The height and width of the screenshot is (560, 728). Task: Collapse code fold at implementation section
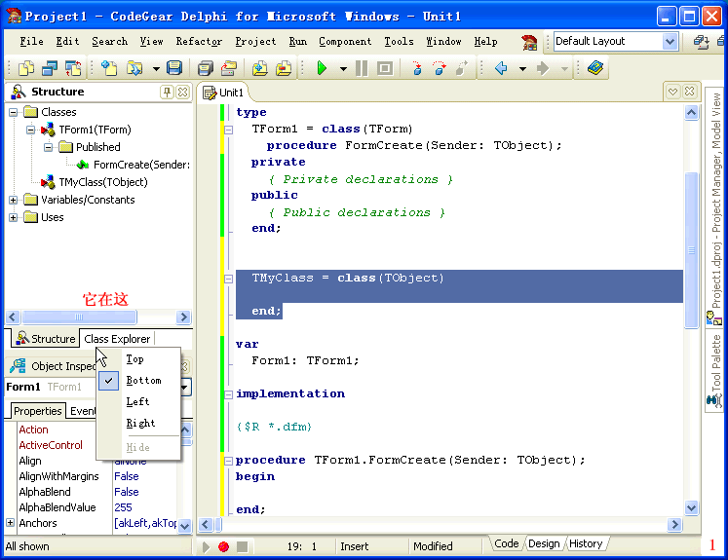228,394
